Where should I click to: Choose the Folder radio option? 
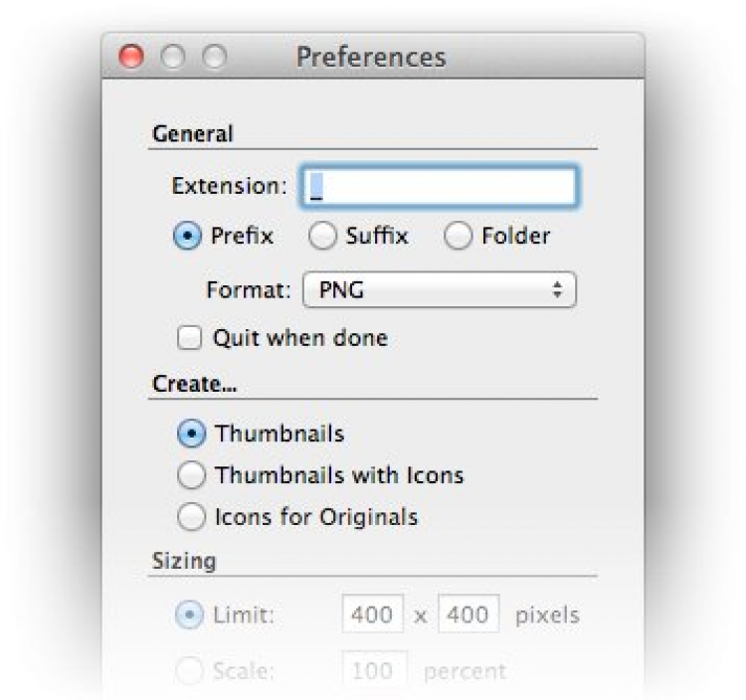pyautogui.click(x=459, y=237)
